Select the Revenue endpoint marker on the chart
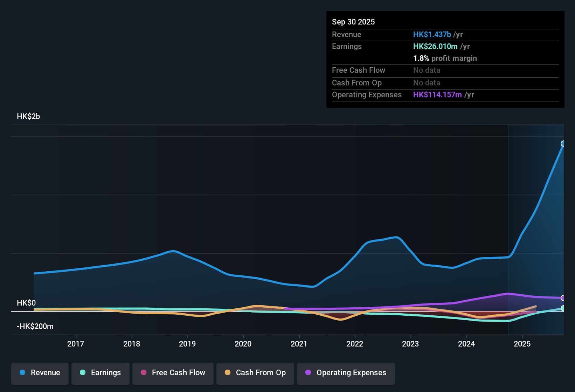This screenshot has height=392, width=575. [x=563, y=143]
